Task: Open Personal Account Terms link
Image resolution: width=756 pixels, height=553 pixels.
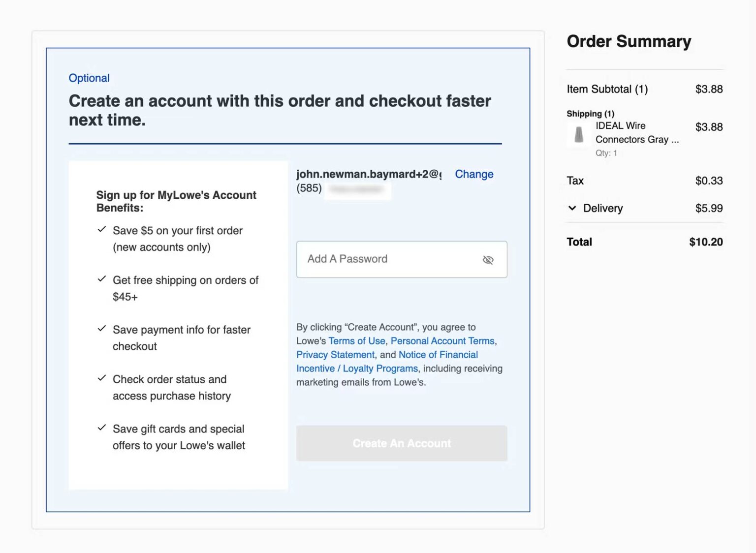Action: [x=442, y=341]
